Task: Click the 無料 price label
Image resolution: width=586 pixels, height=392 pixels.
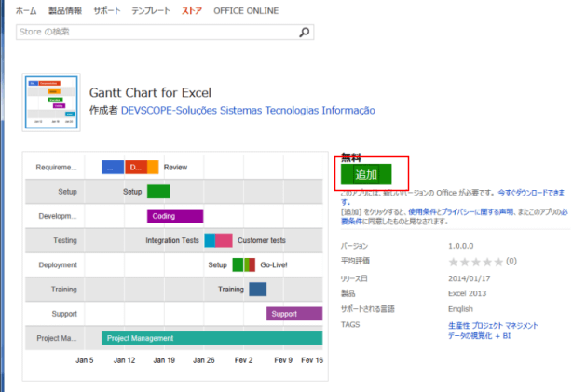Action: (351, 157)
